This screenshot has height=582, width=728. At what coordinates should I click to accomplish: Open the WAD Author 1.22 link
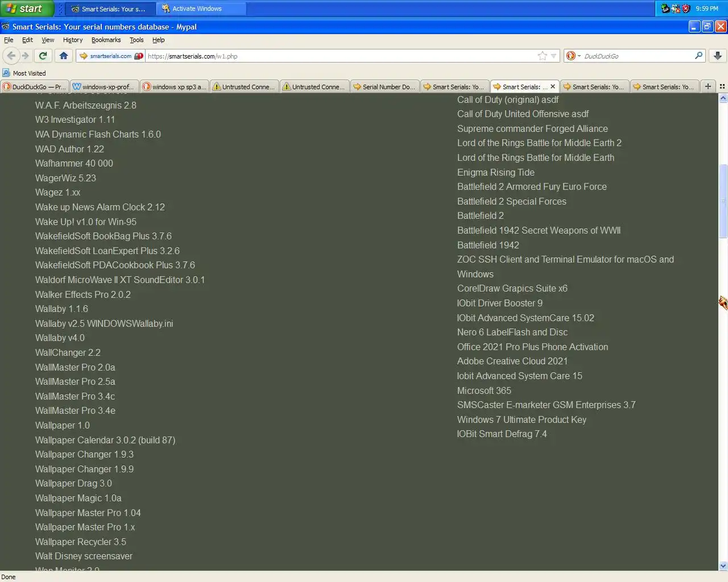[69, 149]
